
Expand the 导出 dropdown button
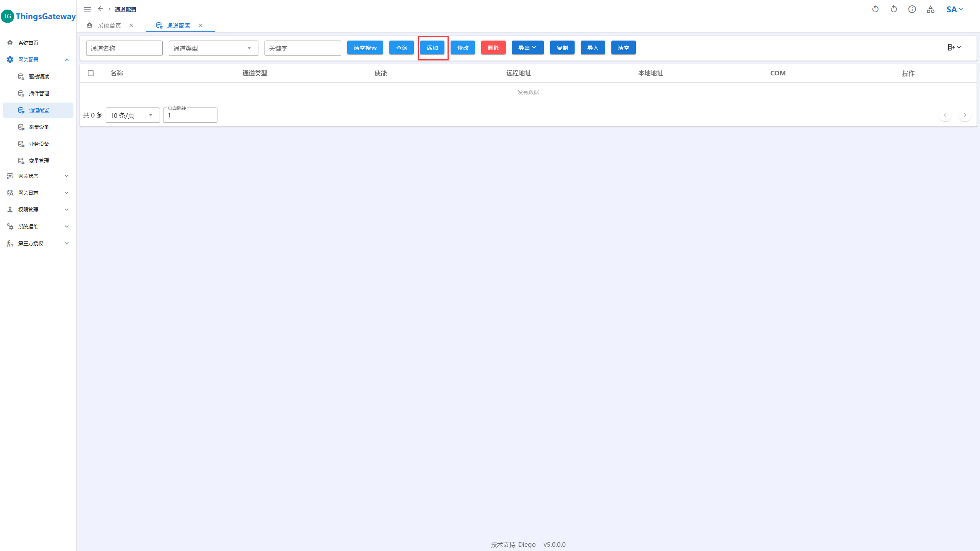pyautogui.click(x=528, y=48)
